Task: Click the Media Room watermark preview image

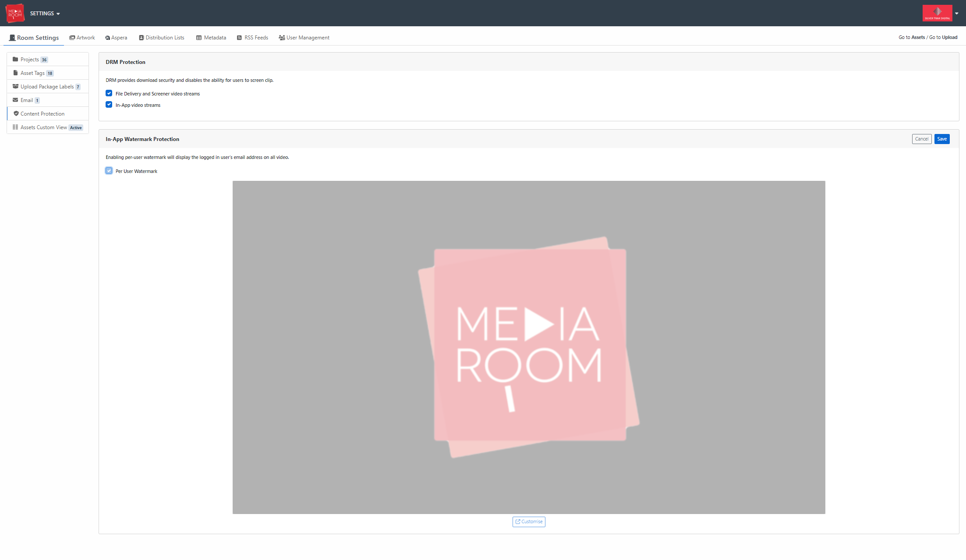Action: pyautogui.click(x=529, y=347)
